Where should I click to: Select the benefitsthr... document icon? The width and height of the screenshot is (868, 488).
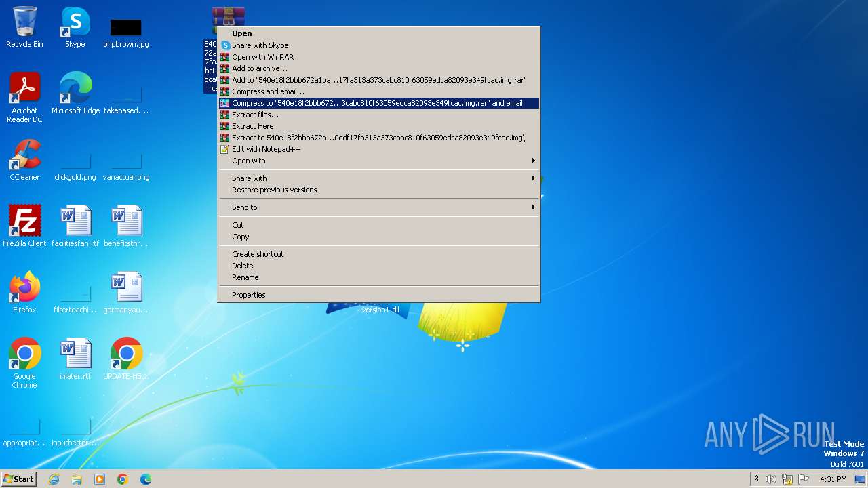[126, 226]
